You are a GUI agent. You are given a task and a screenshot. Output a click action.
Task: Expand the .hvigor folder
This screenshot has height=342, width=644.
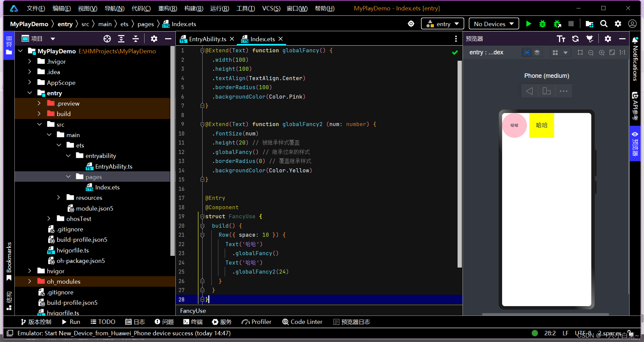coord(30,61)
